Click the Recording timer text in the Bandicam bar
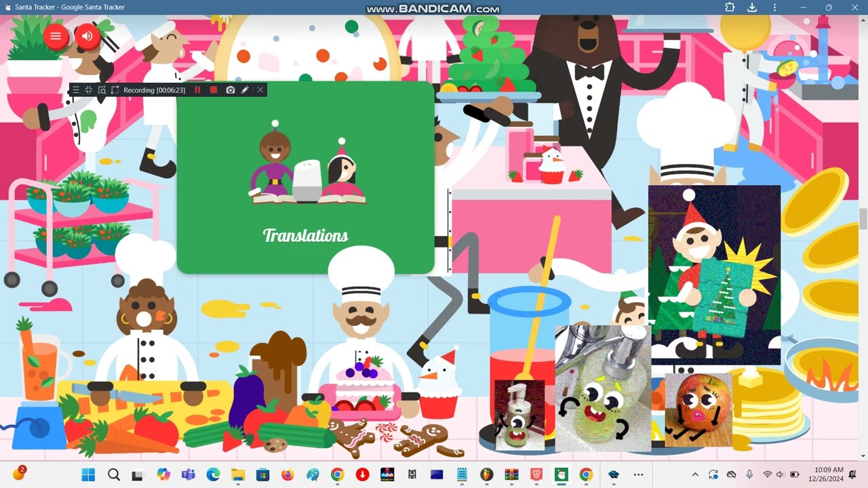The width and height of the screenshot is (868, 488). (x=154, y=90)
